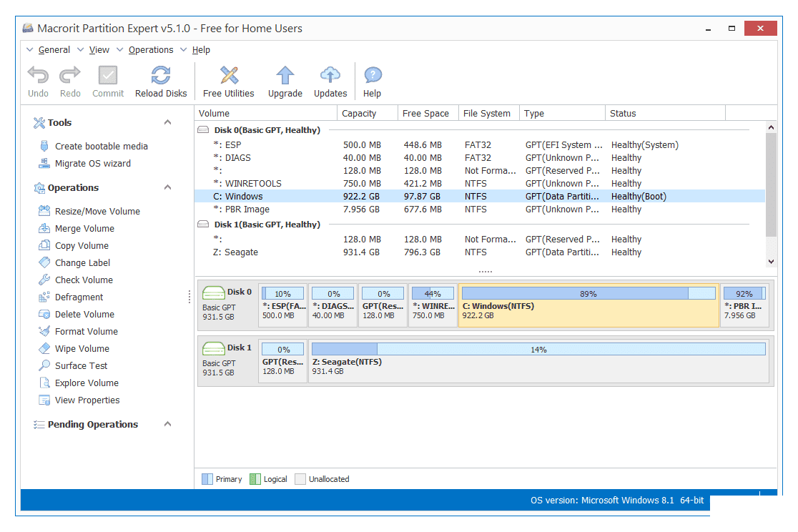Viewport: 798px width, 532px height.
Task: Reload Disks using the toolbar icon
Action: [161, 75]
